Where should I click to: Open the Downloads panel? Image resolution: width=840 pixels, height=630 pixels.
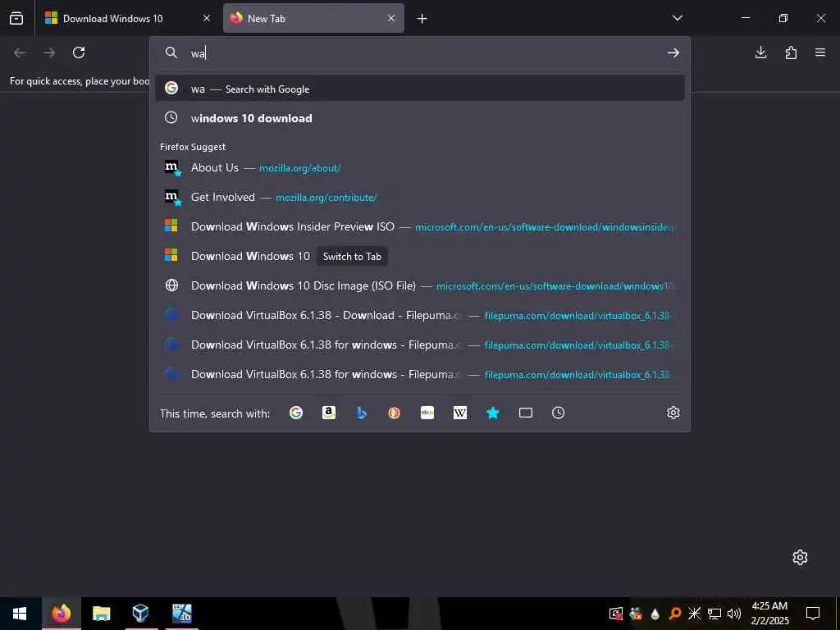(760, 52)
